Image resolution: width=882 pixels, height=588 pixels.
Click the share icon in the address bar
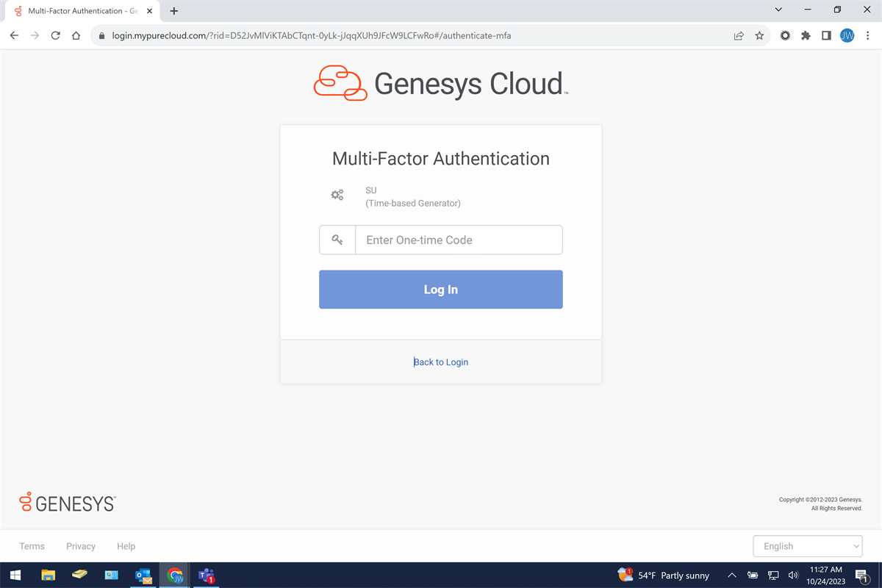coord(738,35)
